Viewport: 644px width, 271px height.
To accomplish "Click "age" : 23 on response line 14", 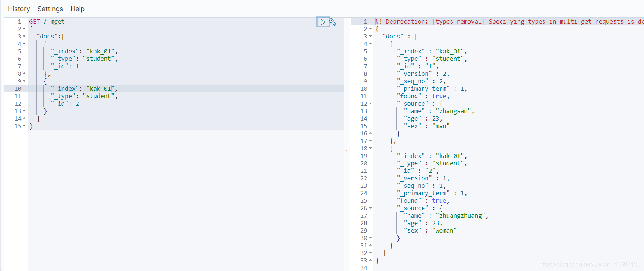I will pyautogui.click(x=423, y=119).
